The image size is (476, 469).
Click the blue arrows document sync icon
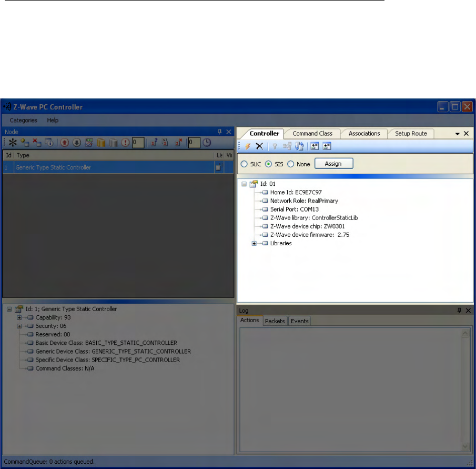click(x=299, y=146)
